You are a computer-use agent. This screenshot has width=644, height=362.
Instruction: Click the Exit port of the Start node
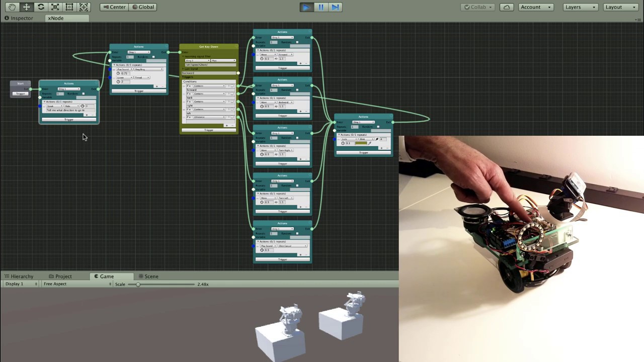click(31, 89)
